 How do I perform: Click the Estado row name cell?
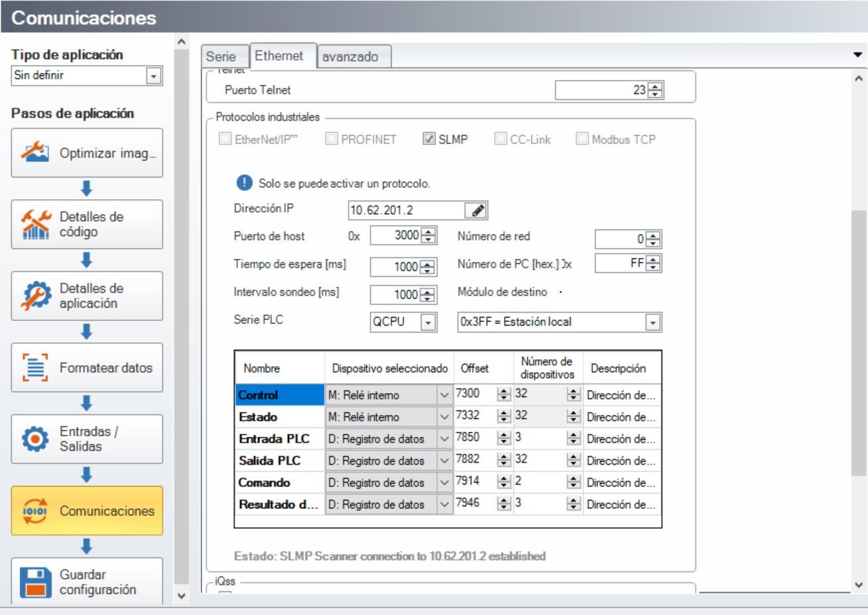coord(279,417)
